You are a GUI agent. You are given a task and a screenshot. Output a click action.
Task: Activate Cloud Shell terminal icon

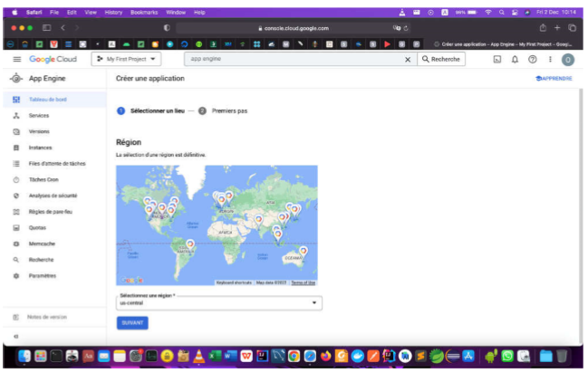click(x=497, y=59)
